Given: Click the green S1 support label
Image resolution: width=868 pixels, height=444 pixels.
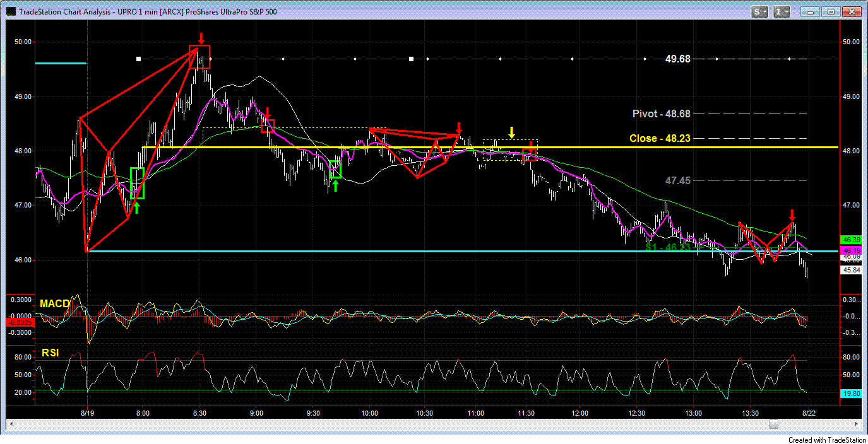Looking at the screenshot, I should pyautogui.click(x=669, y=247).
